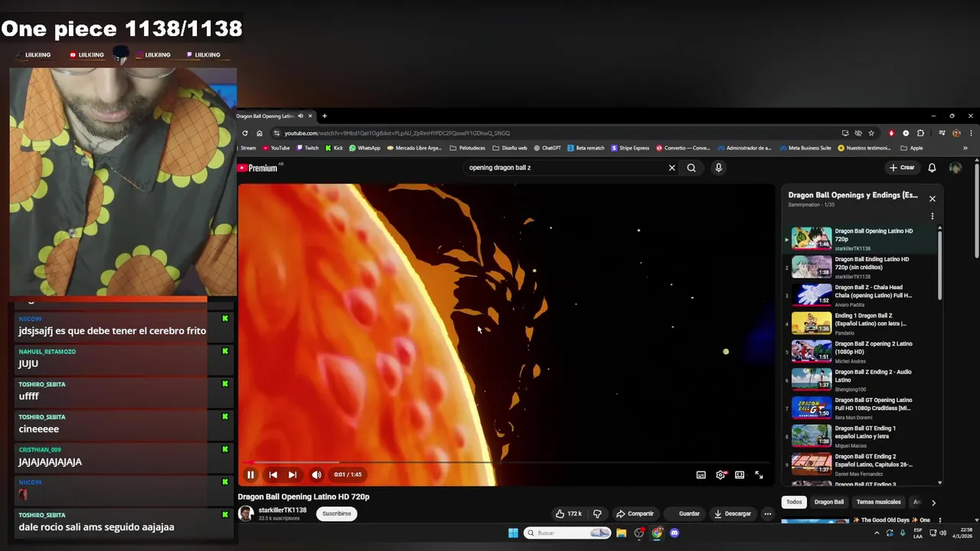Show more filter chips with arrow
980x551 pixels.
933,503
